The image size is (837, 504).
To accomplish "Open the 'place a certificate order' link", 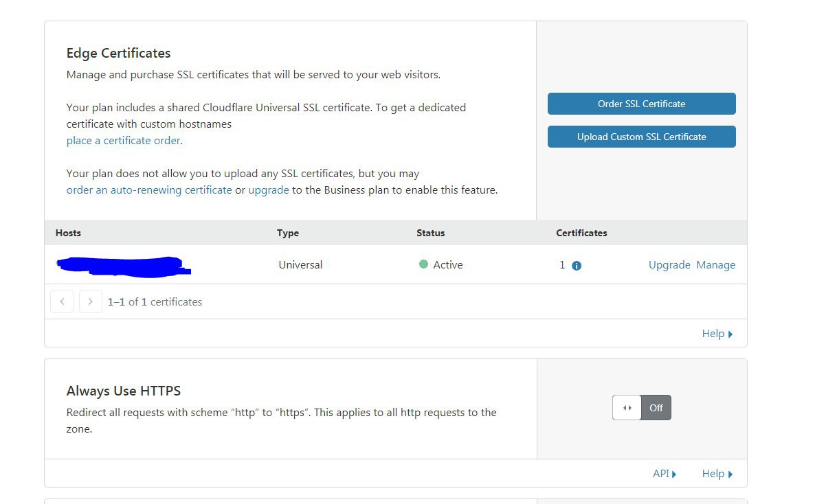I will click(124, 141).
